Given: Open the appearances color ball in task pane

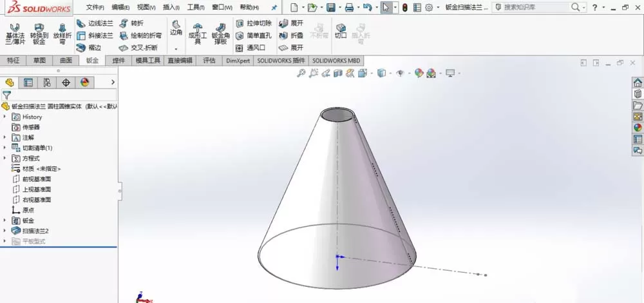Looking at the screenshot, I should [638, 128].
